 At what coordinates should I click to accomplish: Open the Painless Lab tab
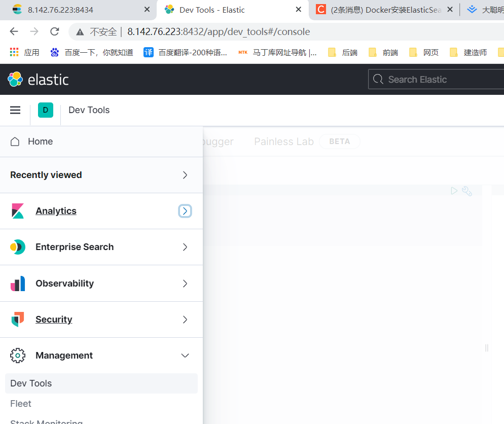click(284, 142)
